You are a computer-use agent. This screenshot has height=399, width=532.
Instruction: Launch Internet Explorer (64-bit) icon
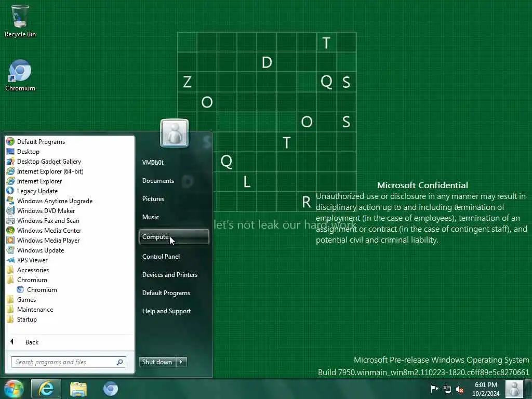click(x=10, y=171)
